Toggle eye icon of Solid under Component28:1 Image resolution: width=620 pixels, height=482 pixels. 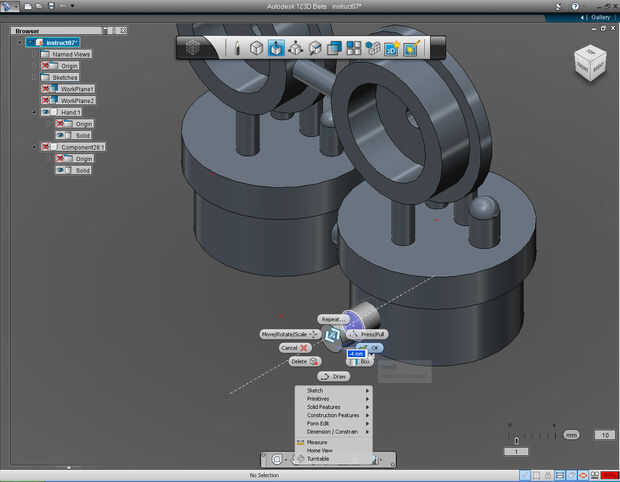coord(60,170)
